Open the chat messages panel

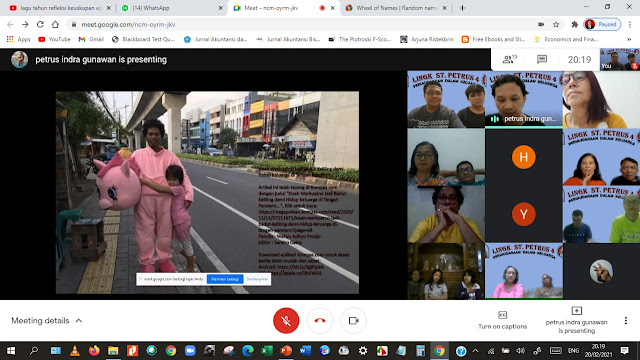click(542, 60)
